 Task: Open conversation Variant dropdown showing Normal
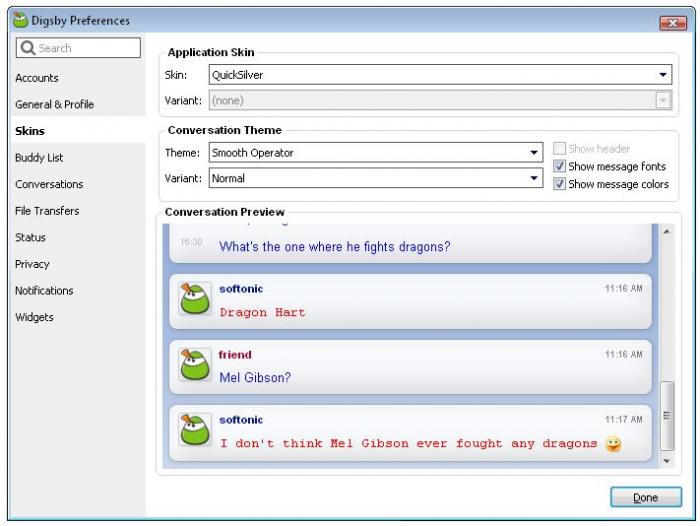(376, 178)
